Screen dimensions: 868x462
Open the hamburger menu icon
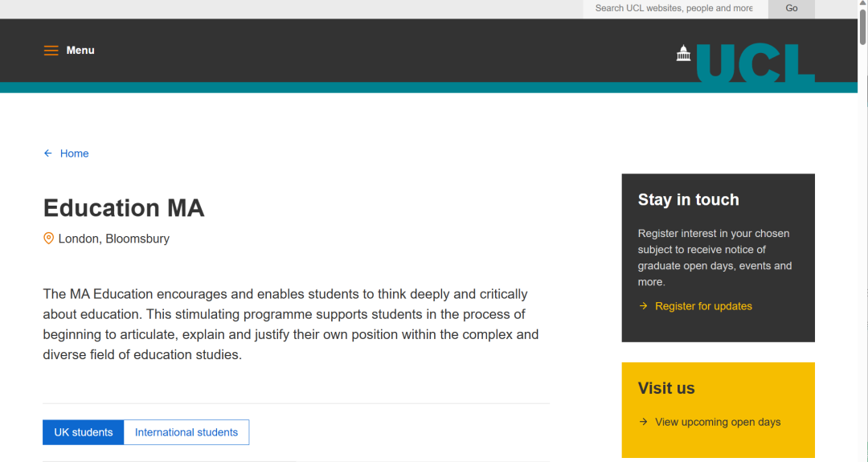[x=51, y=51]
